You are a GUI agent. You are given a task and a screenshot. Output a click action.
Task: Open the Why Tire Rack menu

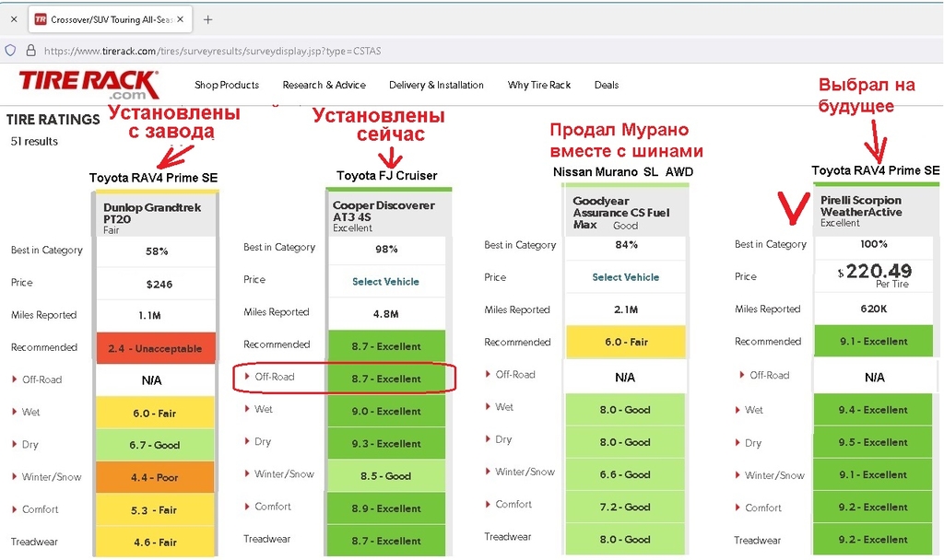538,85
